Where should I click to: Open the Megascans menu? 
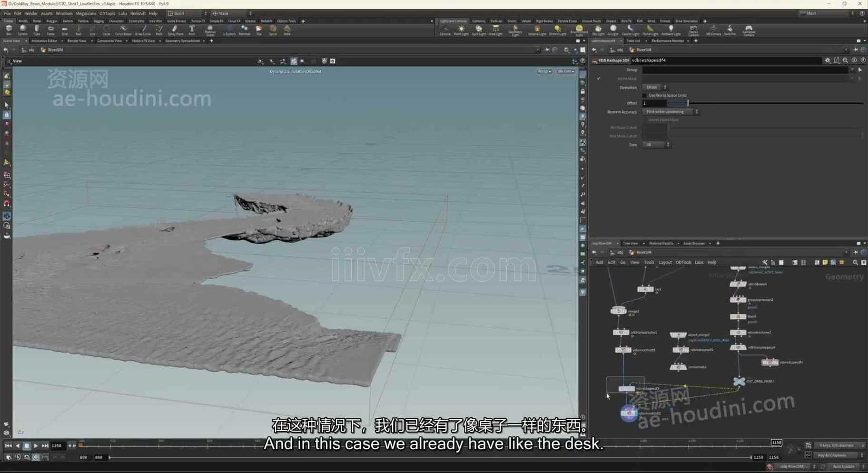(x=86, y=13)
